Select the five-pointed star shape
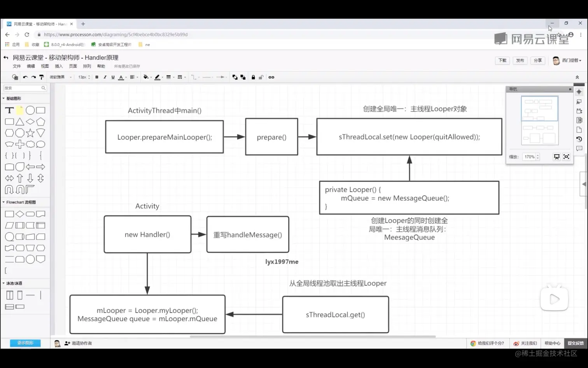This screenshot has width=588, height=368. (30, 133)
